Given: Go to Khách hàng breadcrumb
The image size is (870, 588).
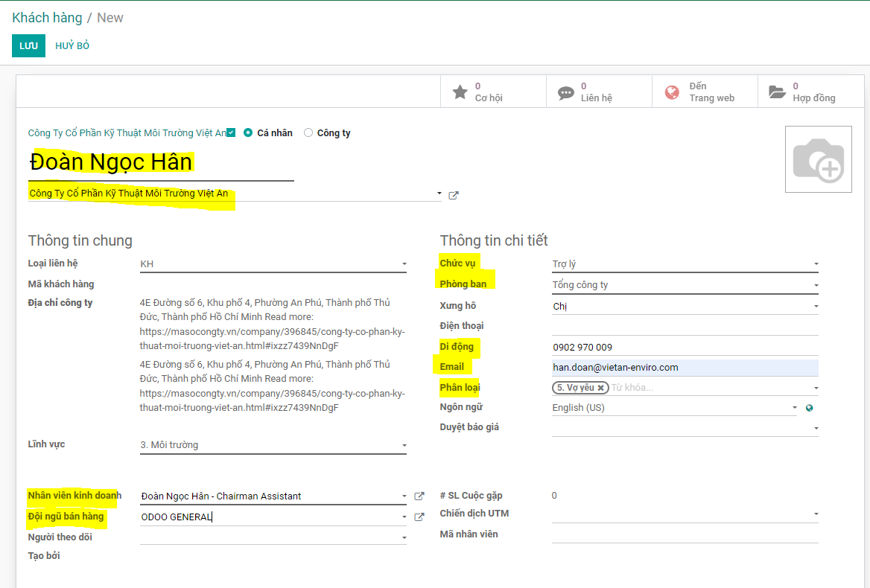Looking at the screenshot, I should point(47,18).
